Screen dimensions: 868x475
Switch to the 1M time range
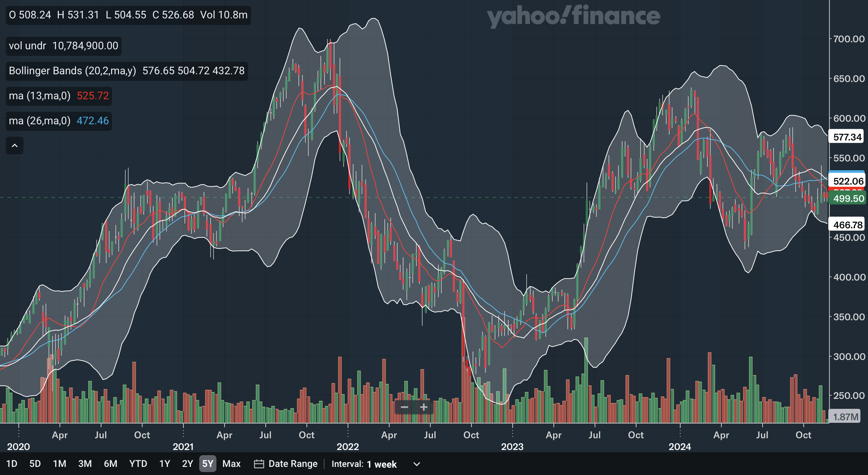[x=60, y=464]
